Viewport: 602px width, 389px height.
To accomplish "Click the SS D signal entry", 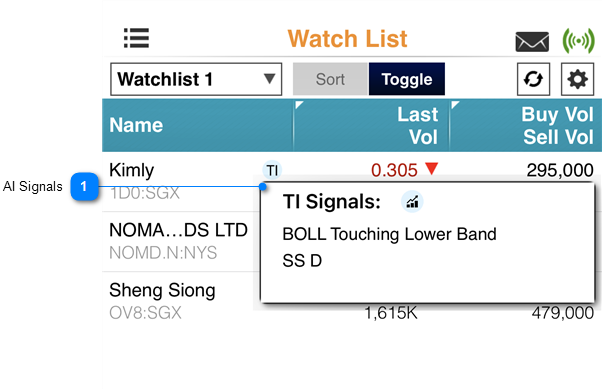I will [x=302, y=261].
